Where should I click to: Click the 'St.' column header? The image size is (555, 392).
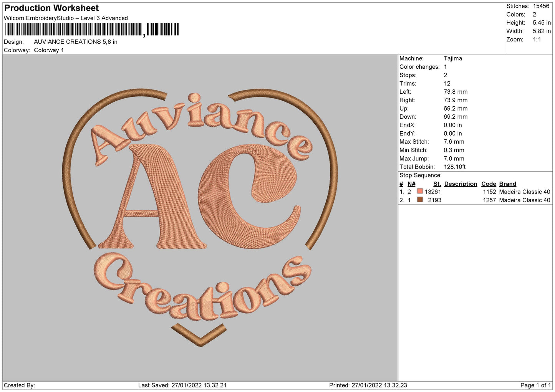click(437, 184)
